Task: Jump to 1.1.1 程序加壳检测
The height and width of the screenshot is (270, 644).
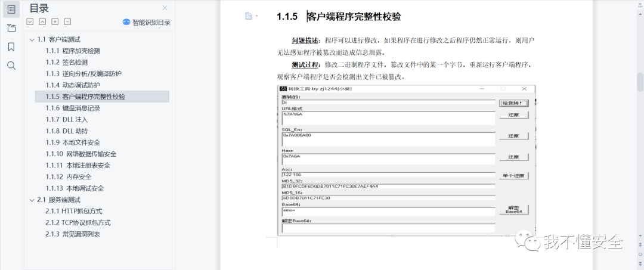Action: [x=73, y=51]
